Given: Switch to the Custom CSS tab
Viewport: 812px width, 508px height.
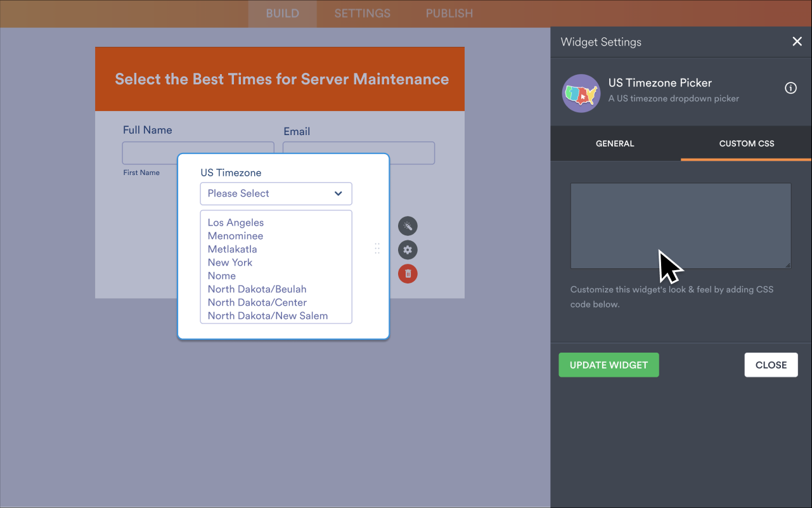Looking at the screenshot, I should (x=746, y=143).
